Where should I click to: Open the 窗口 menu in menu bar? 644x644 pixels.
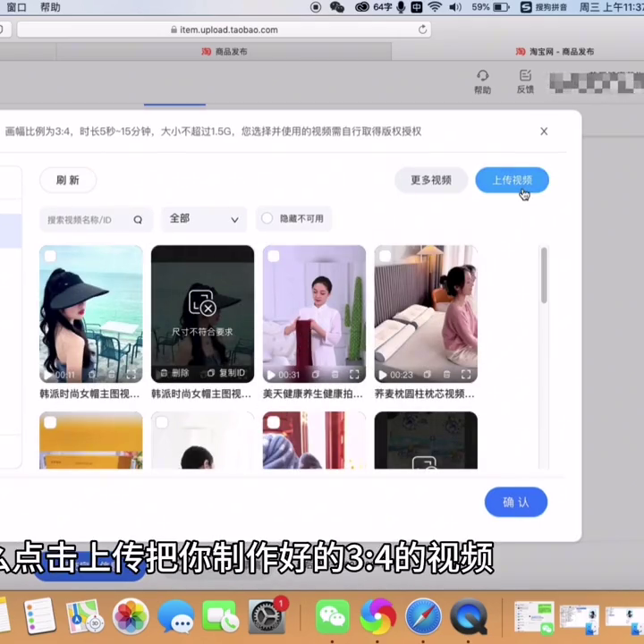tap(17, 7)
